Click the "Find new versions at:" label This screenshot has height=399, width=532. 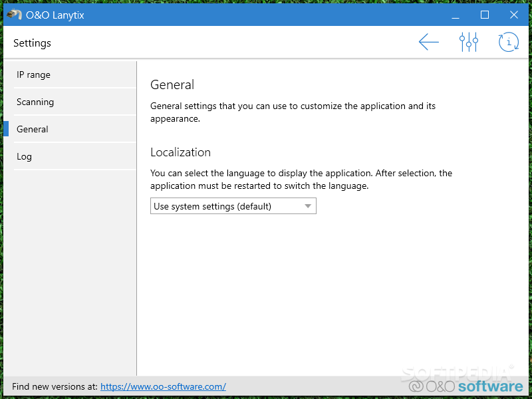point(55,386)
